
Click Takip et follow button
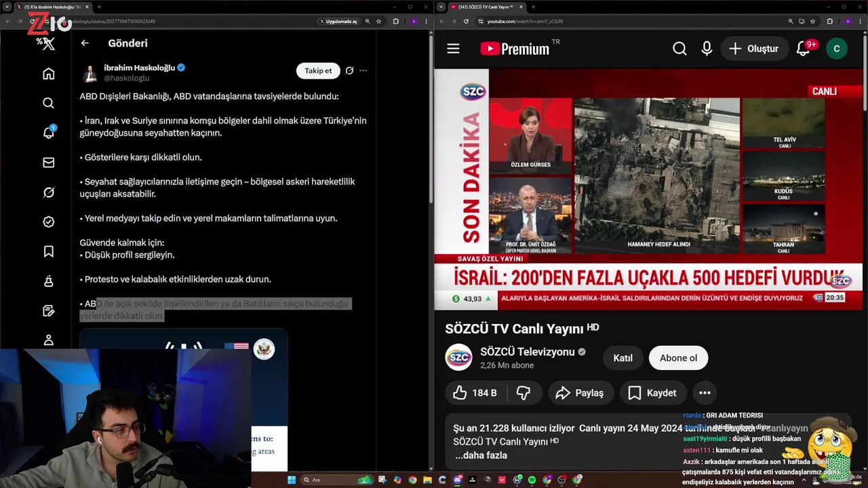coord(318,70)
